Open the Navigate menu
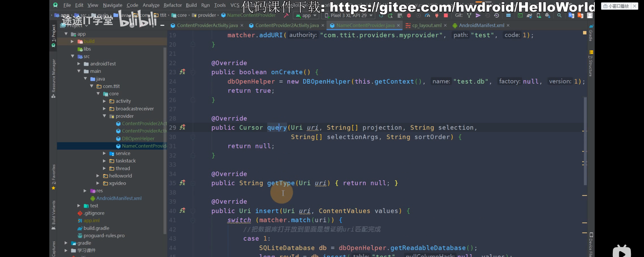Screen dimensions: 644x257 pyautogui.click(x=112, y=5)
